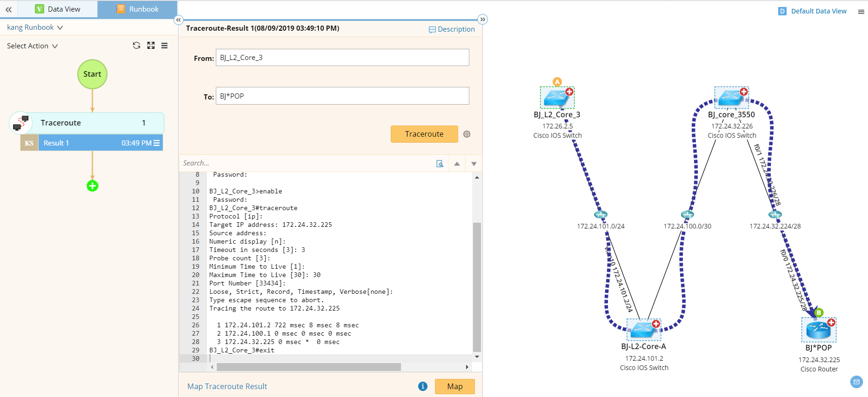Viewport: 868px width, 397px height.
Task: Open the Description link
Action: point(452,29)
